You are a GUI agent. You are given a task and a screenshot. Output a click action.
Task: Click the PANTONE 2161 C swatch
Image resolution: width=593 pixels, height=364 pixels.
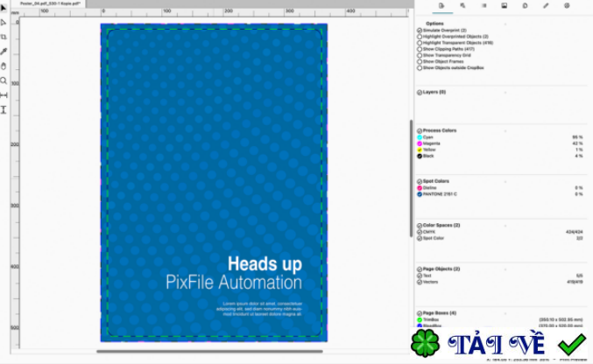point(420,194)
